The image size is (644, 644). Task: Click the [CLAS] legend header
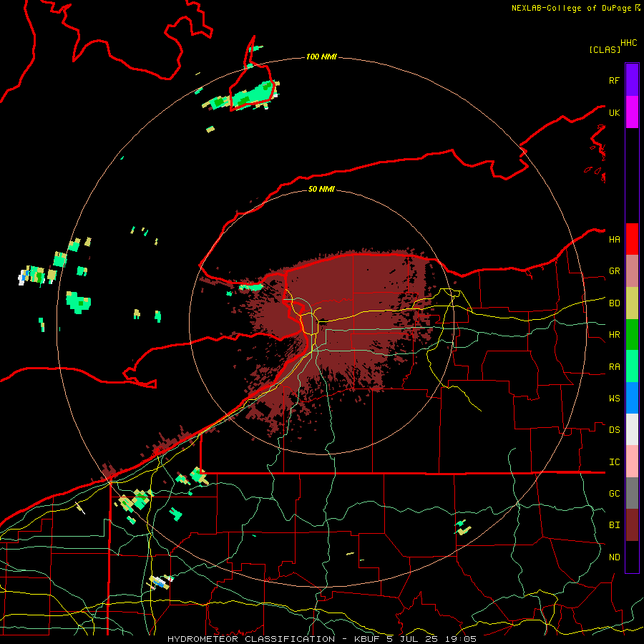[605, 49]
